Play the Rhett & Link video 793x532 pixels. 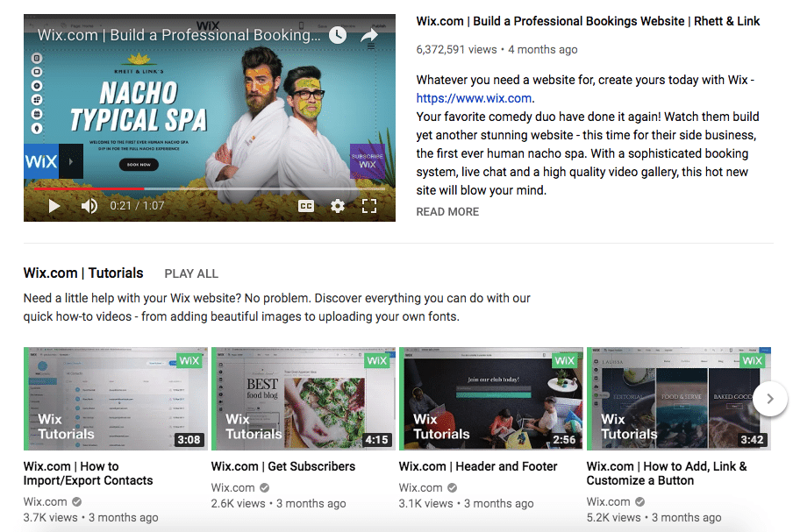point(54,206)
